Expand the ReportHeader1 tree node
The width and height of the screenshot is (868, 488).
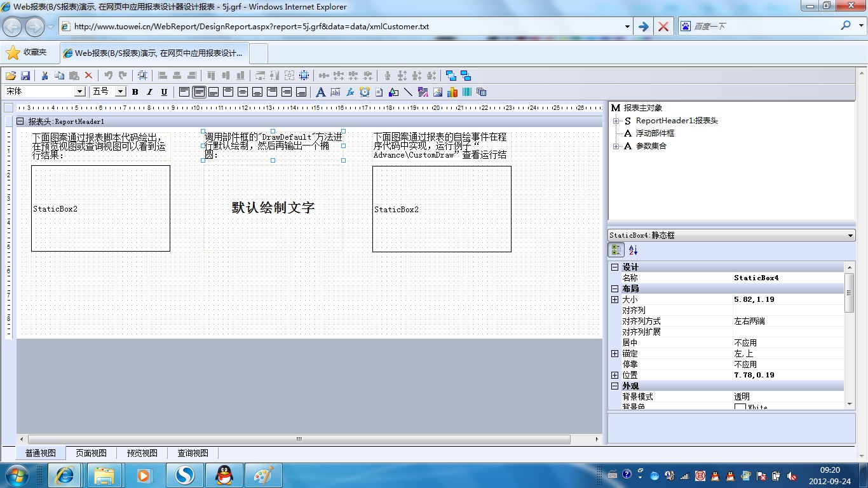tap(616, 121)
